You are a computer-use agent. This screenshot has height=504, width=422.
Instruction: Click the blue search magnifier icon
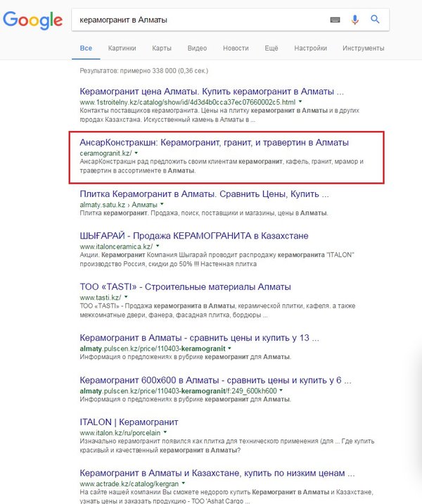pyautogui.click(x=376, y=20)
